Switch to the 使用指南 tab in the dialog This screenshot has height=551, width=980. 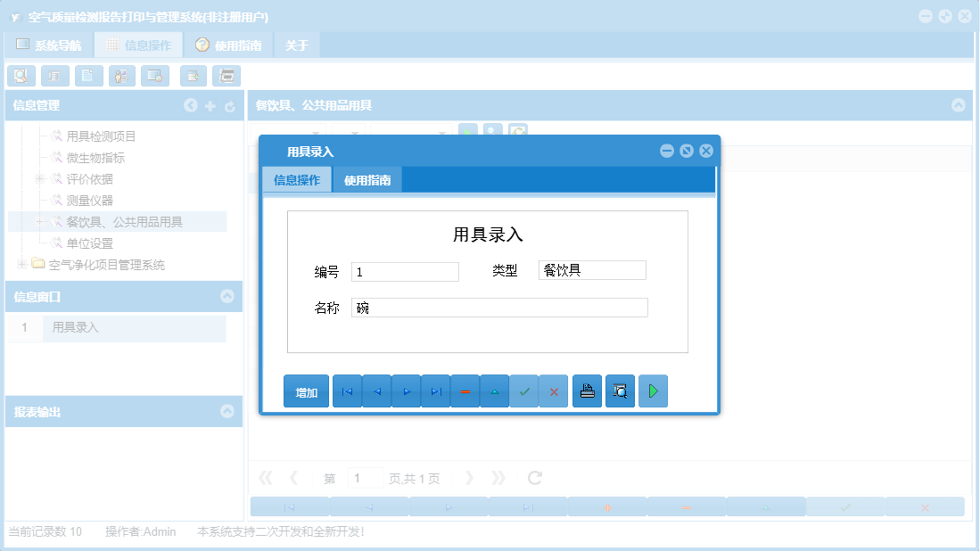point(366,178)
